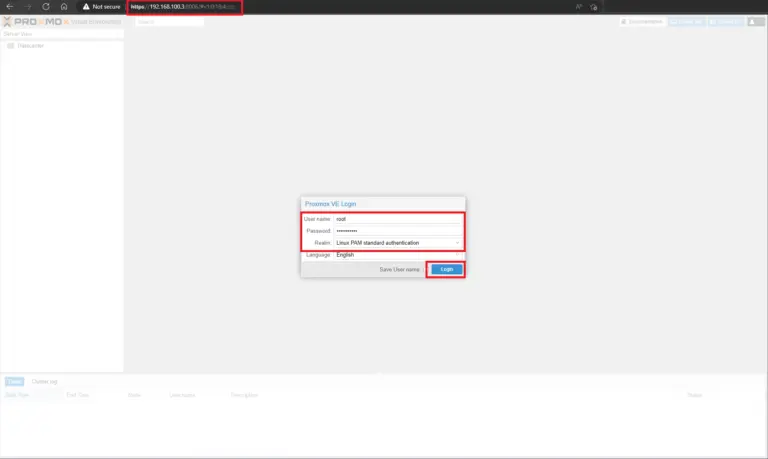This screenshot has width=768, height=459.
Task: Click the Proxmox header search box
Action: coord(169,22)
